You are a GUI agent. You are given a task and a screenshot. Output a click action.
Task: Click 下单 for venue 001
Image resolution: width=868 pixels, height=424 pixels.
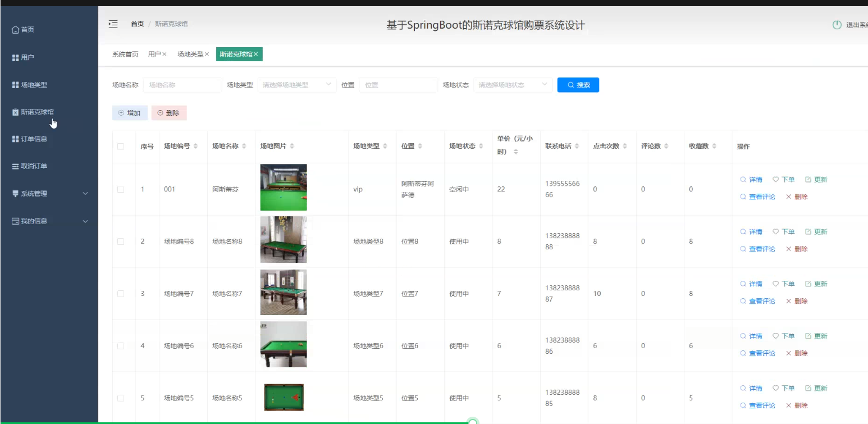coord(784,180)
